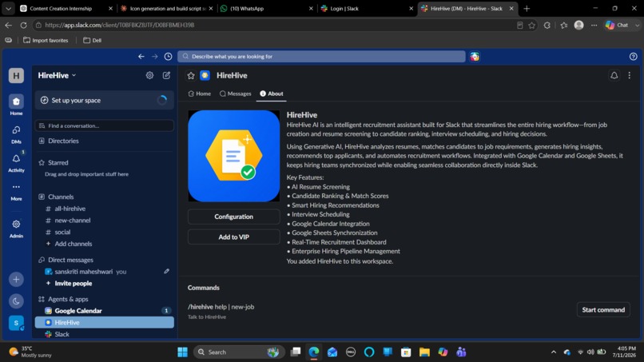Expand the Copilot Chat dropdown arrow
This screenshot has height=362, width=644.
click(x=637, y=25)
